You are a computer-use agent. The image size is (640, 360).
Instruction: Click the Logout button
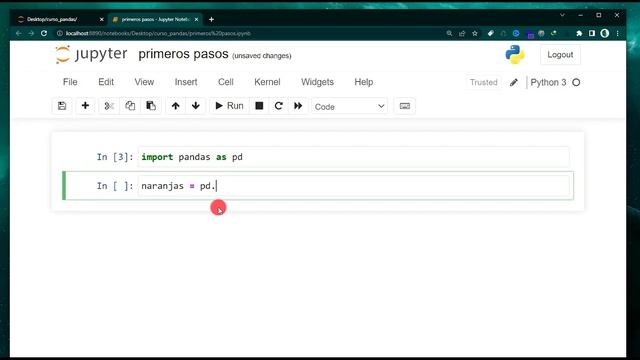[x=560, y=55]
